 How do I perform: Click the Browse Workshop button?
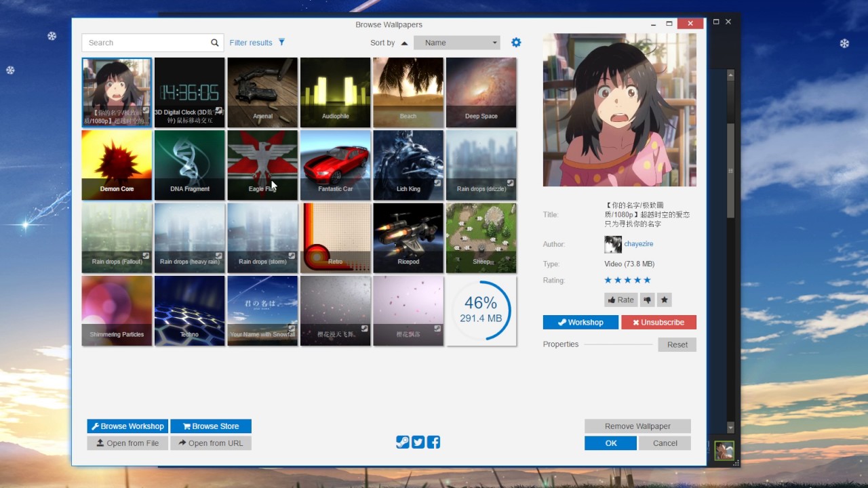(127, 426)
